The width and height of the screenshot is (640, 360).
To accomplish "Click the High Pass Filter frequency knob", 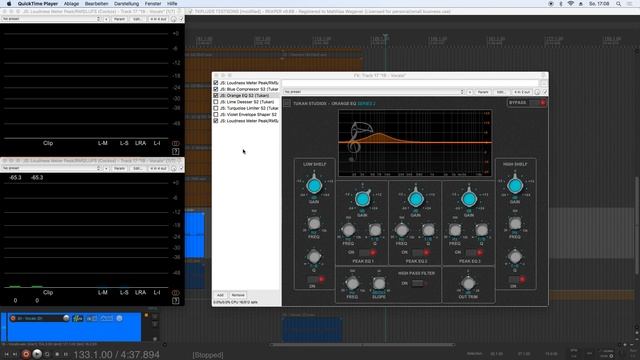I will coord(352,282).
